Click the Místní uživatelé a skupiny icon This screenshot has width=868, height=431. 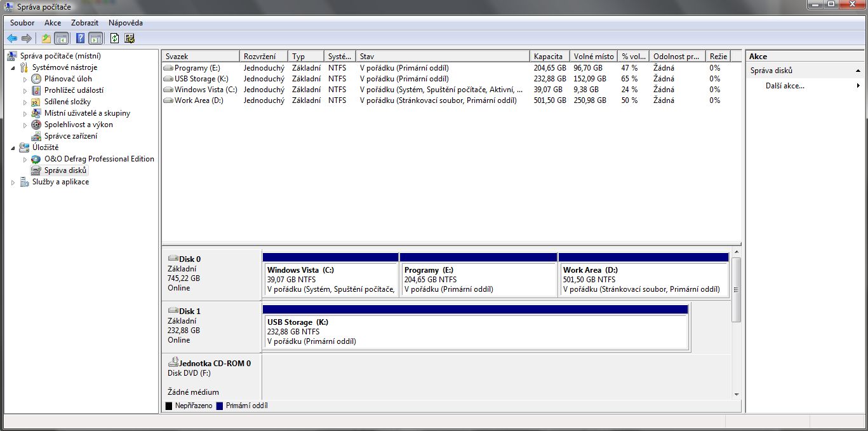click(x=36, y=113)
